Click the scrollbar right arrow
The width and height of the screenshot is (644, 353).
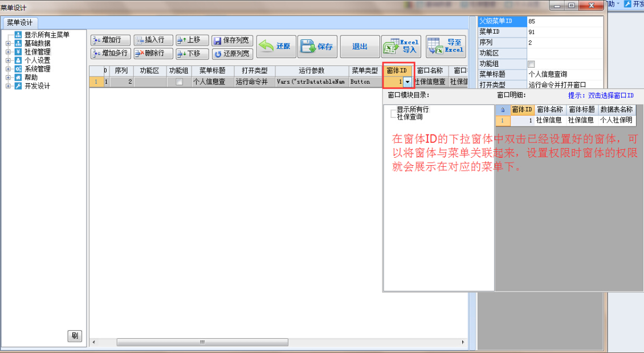463,342
